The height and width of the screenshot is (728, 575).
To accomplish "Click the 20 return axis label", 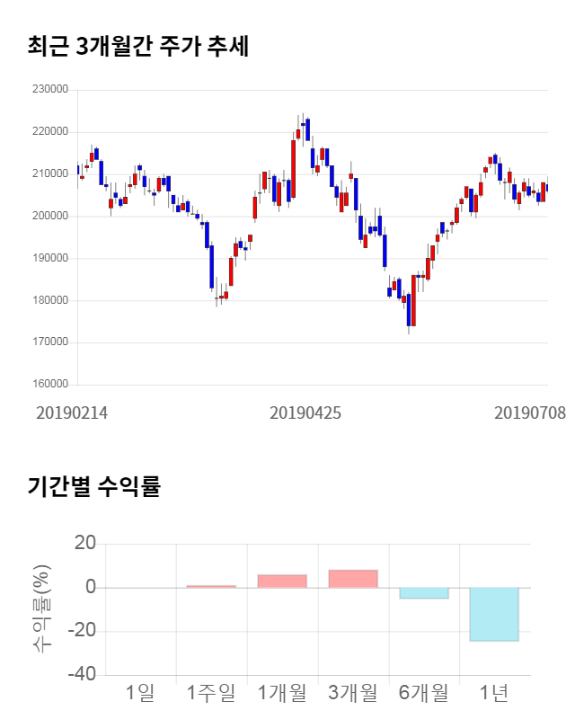I will (84, 544).
